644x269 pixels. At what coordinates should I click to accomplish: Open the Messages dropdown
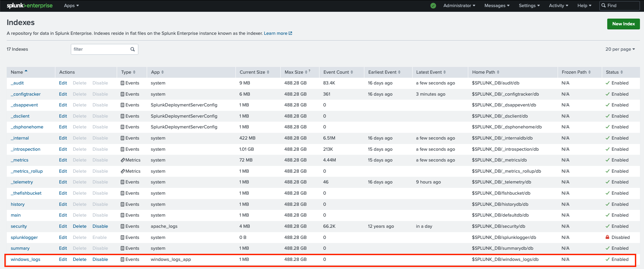pyautogui.click(x=497, y=5)
